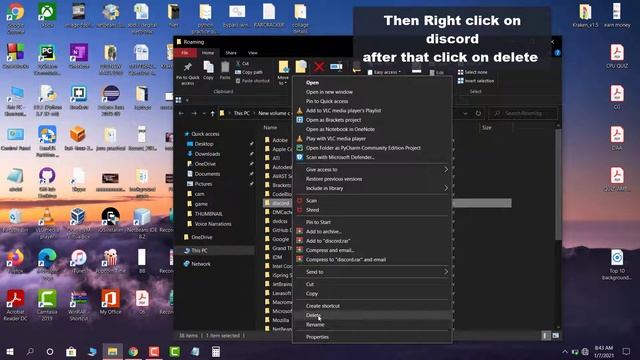The width and height of the screenshot is (640, 360).
Task: Choose Add to "discord.rar" menu entry
Action: [372, 241]
